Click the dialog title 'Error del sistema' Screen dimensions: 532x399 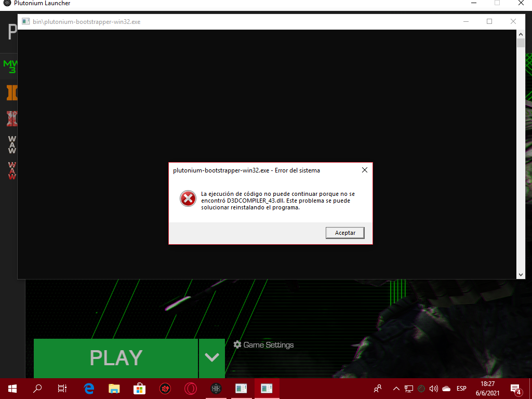(x=297, y=170)
